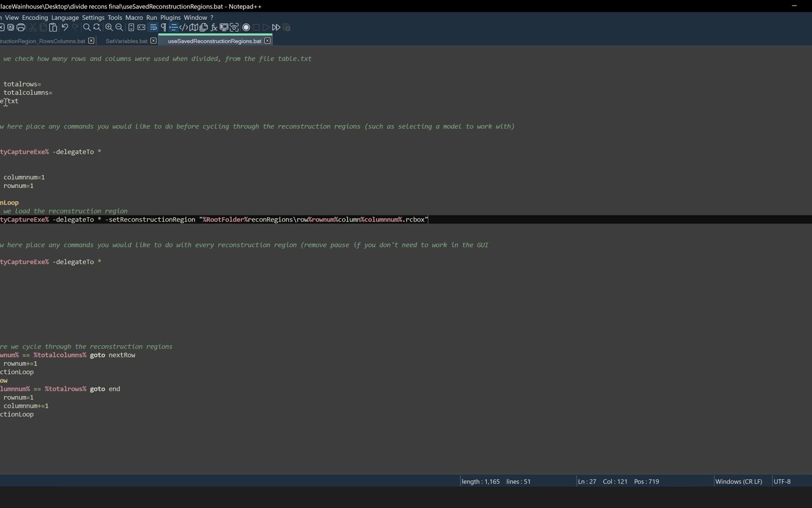Viewport: 812px width, 508px height.
Task: Open the Plugins menu
Action: coord(170,17)
